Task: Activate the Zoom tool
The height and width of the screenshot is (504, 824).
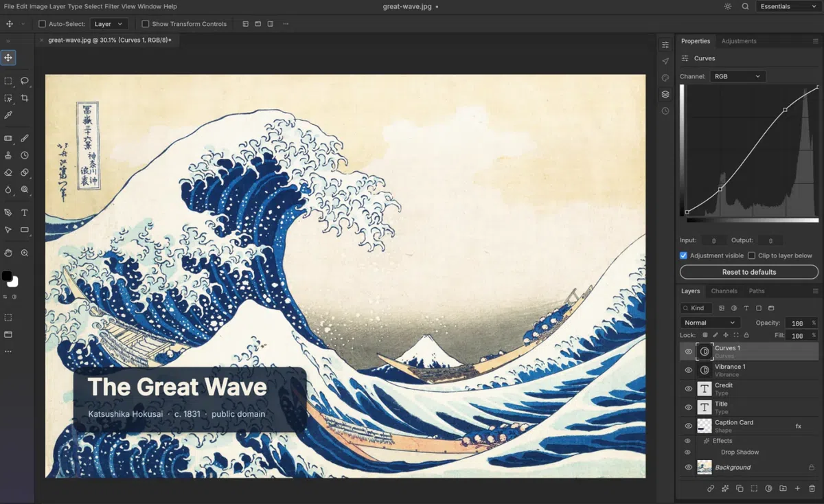Action: (25, 253)
